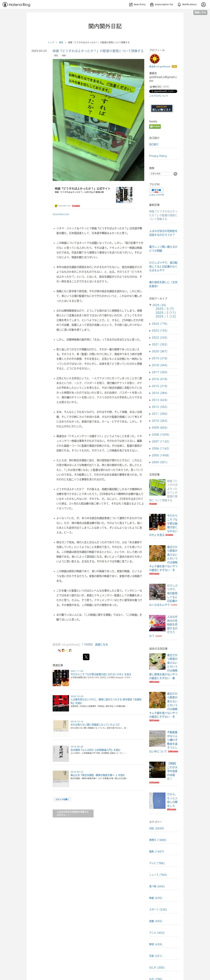
Task: Open the dosureba.com text link
Action: pos(61,214)
